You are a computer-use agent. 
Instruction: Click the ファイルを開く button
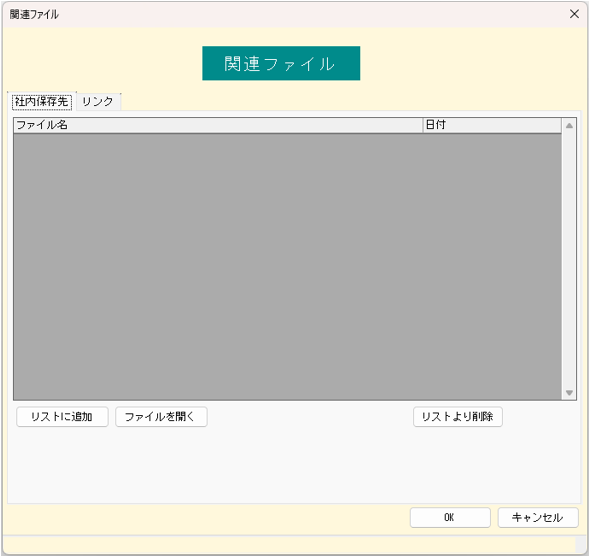[161, 417]
